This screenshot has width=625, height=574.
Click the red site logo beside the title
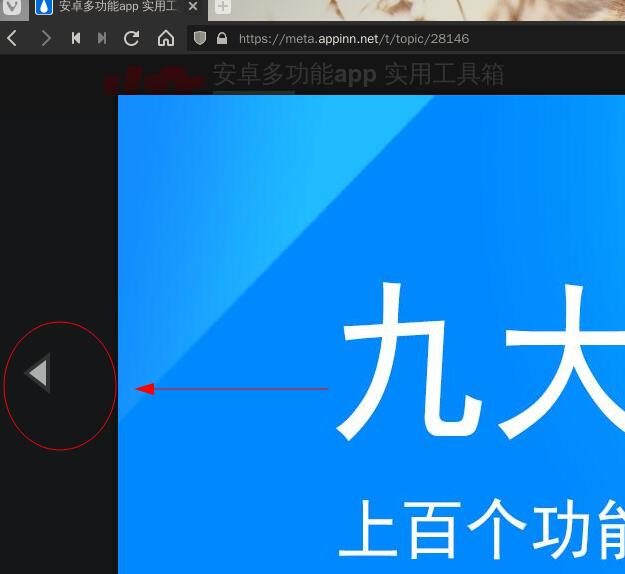click(150, 79)
